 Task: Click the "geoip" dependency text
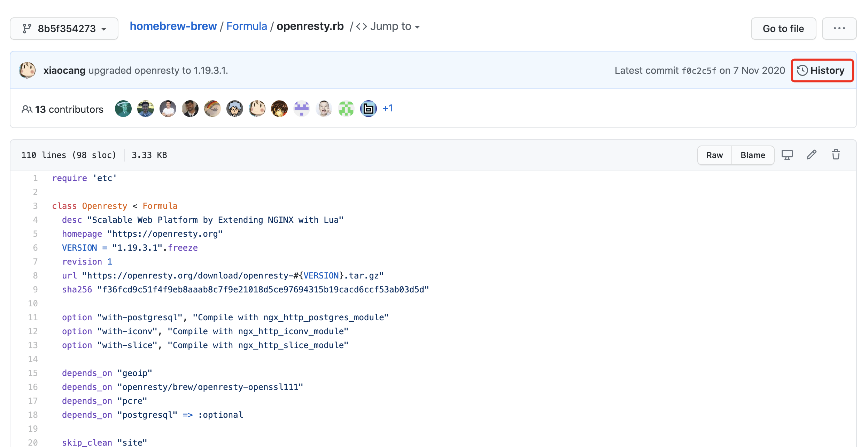pyautogui.click(x=135, y=373)
